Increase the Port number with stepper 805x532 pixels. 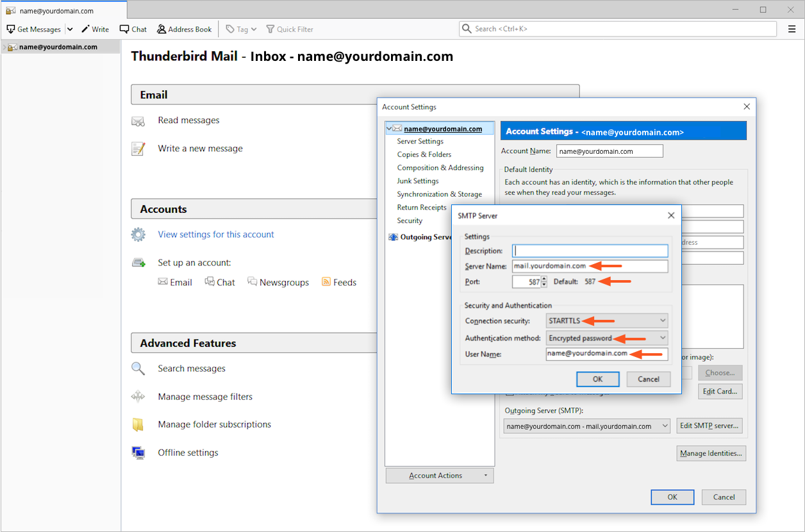(x=544, y=279)
